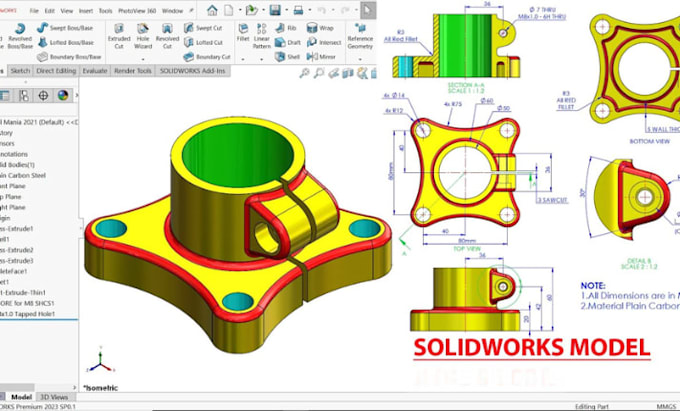Pin the menu bar with the pushpin icon
Image resolution: width=680 pixels, height=411 pixels.
191,10
